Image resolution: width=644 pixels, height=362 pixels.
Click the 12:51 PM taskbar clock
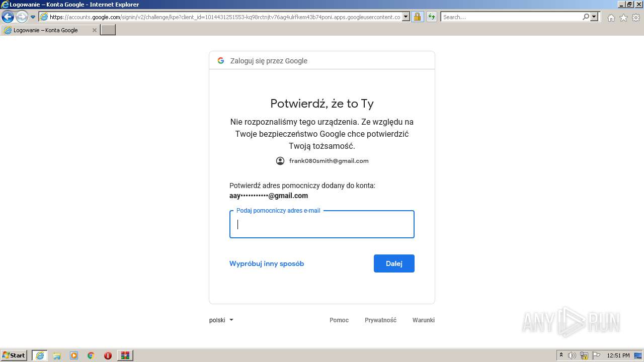(618, 355)
